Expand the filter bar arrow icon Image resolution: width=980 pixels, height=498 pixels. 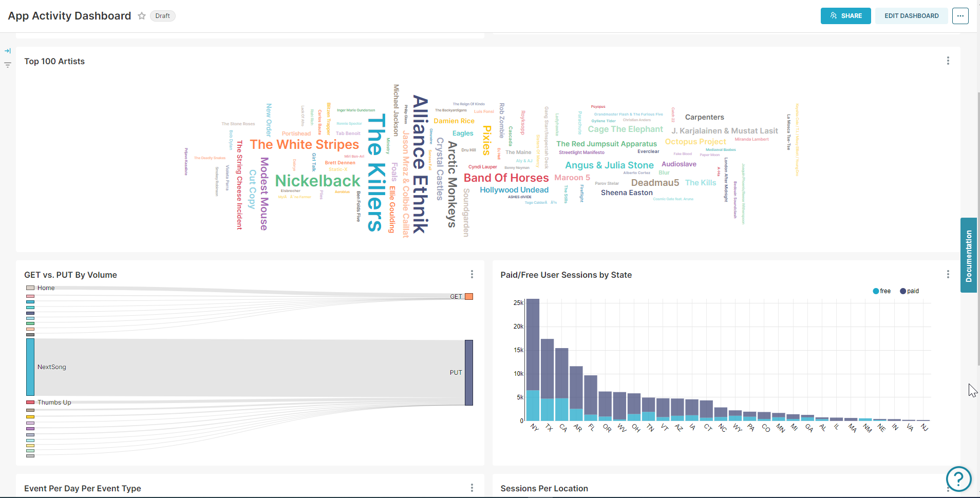click(x=8, y=51)
